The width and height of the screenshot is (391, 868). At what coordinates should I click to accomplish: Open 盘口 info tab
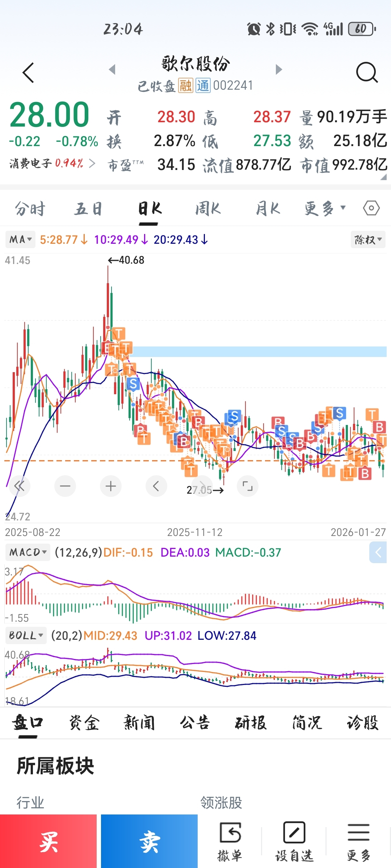pyautogui.click(x=28, y=723)
